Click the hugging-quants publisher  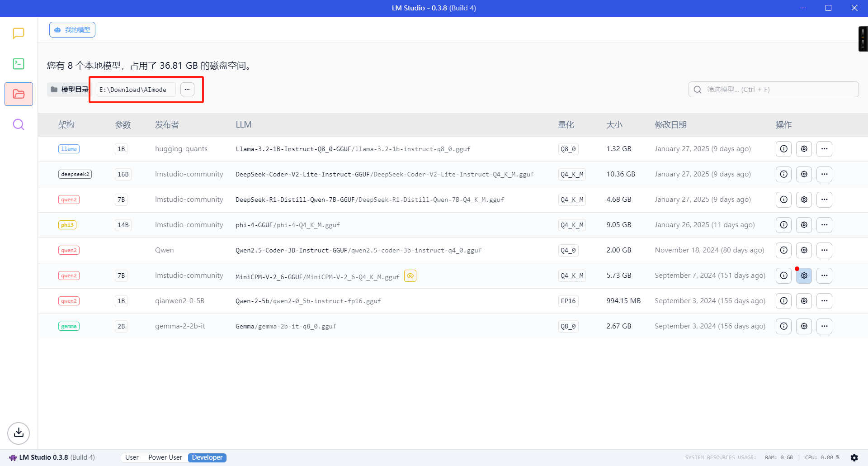181,149
